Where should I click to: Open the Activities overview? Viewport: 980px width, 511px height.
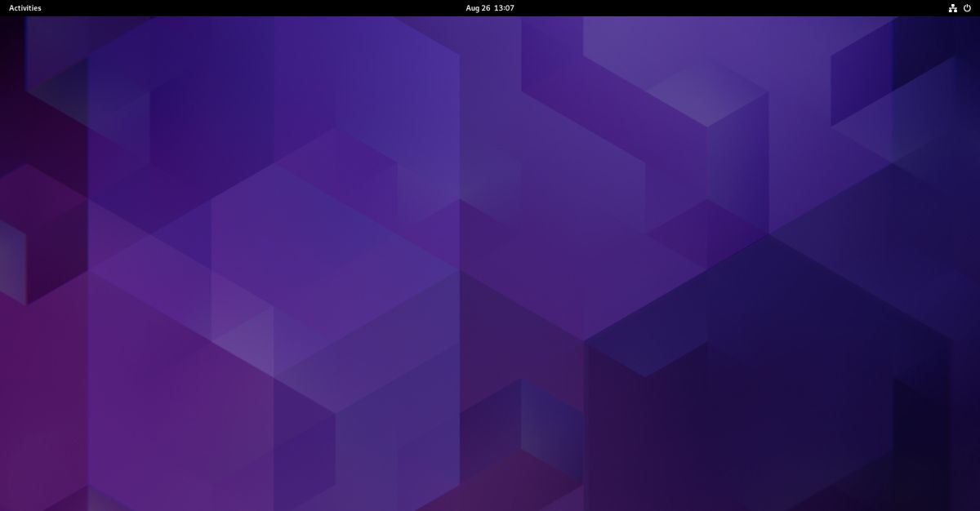click(x=24, y=8)
